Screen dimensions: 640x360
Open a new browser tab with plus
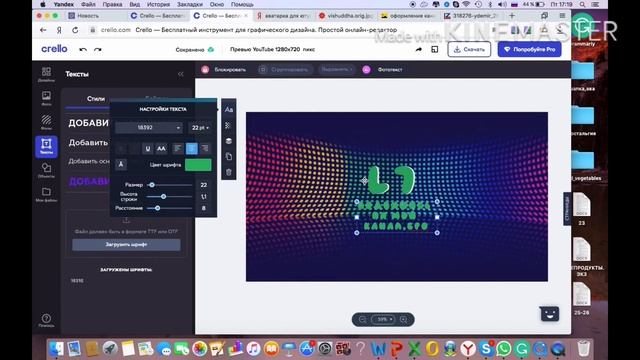coord(512,16)
